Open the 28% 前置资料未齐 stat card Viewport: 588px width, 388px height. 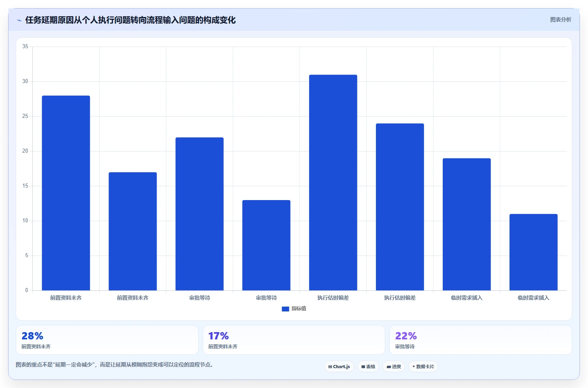(x=107, y=340)
